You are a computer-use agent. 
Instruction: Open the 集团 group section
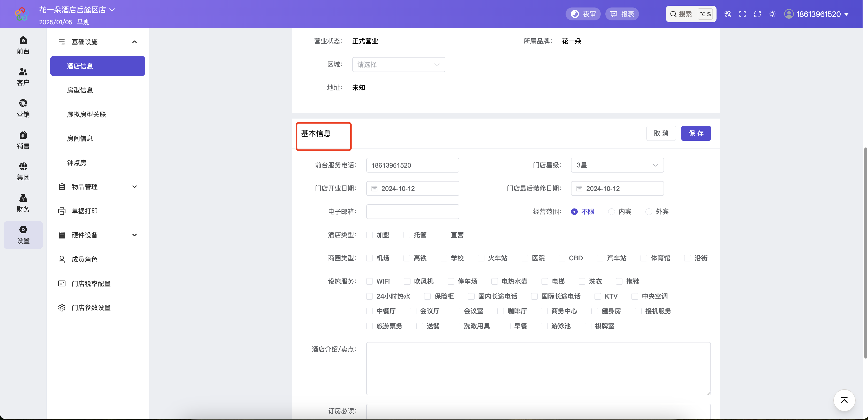pyautogui.click(x=23, y=172)
